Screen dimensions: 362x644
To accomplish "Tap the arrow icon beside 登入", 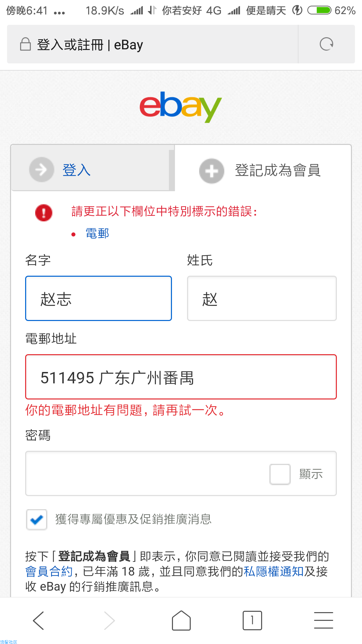I will pyautogui.click(x=42, y=169).
